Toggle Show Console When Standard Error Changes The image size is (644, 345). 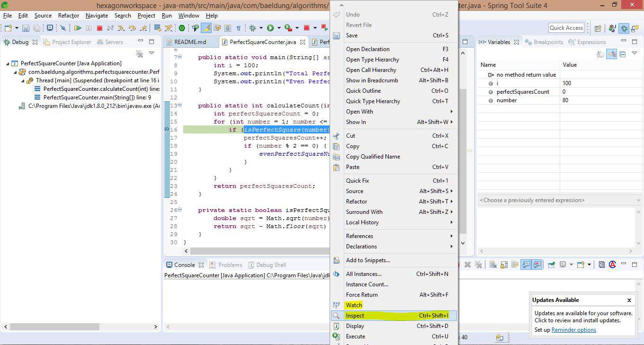pos(537,264)
